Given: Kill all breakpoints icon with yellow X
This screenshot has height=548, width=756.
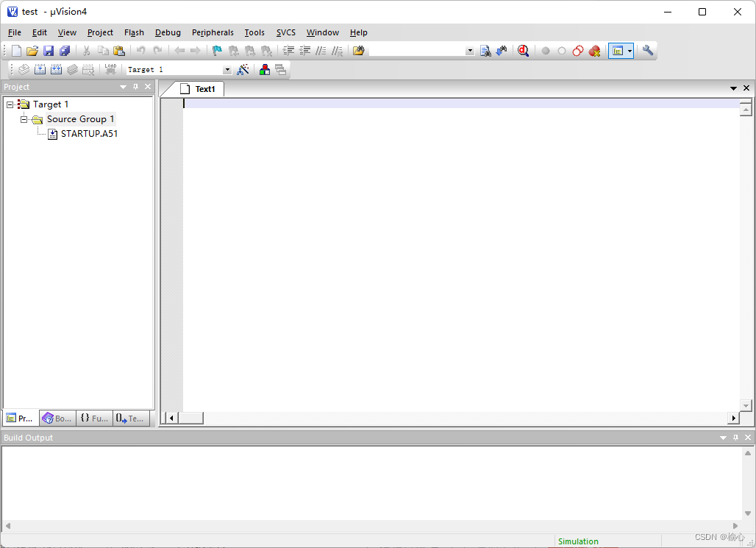Looking at the screenshot, I should tap(594, 51).
